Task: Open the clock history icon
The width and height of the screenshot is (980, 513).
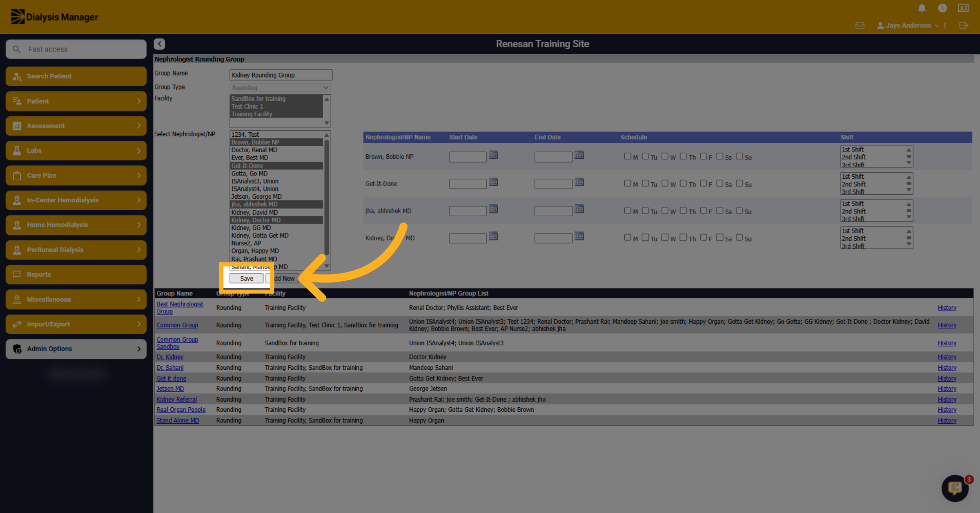Action: pyautogui.click(x=942, y=8)
